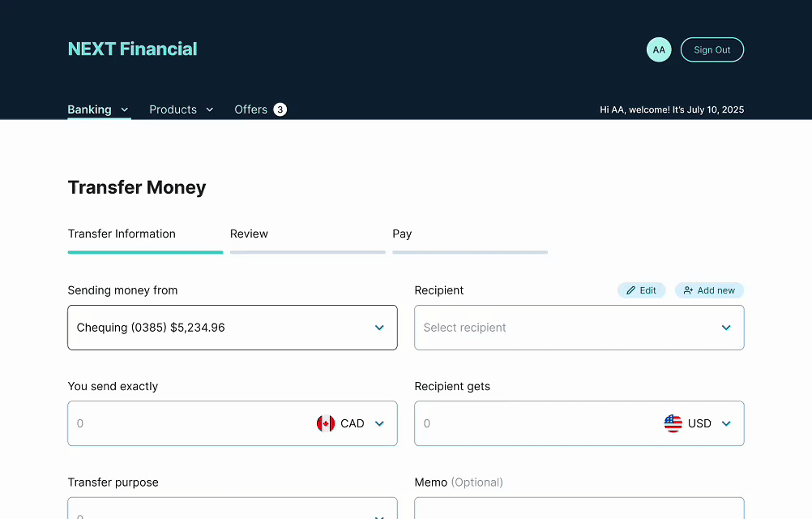
Task: Click the US flag icon
Action: (673, 423)
